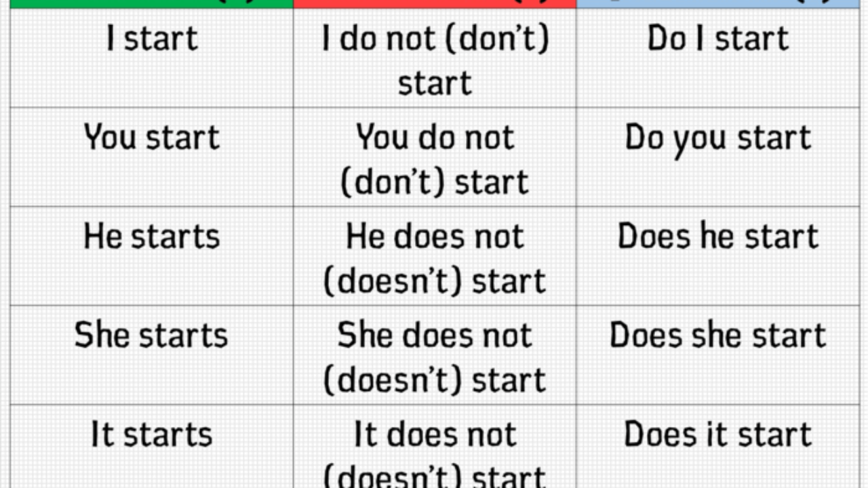Select the "He does not (doesn't) start" cell
Screen dimensions: 868x488
click(435, 258)
